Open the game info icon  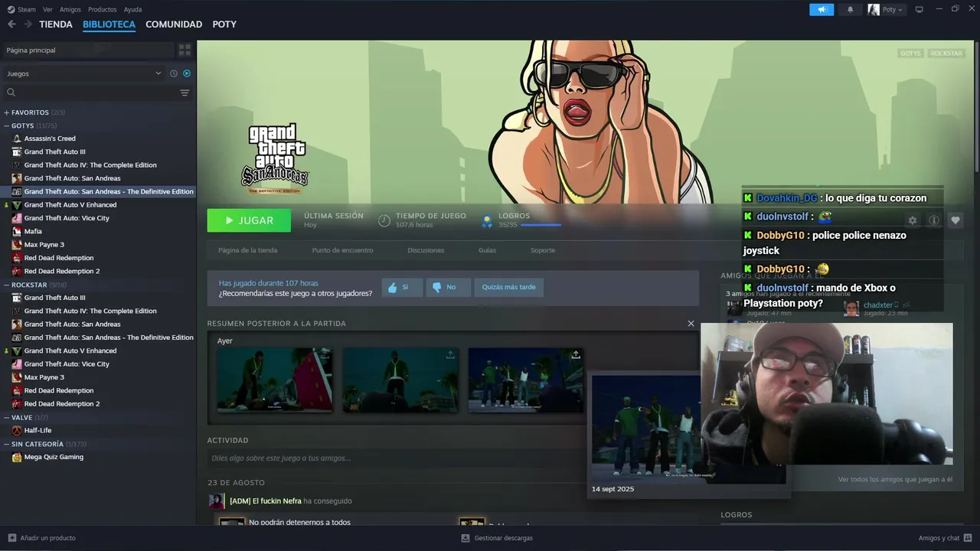coord(934,220)
